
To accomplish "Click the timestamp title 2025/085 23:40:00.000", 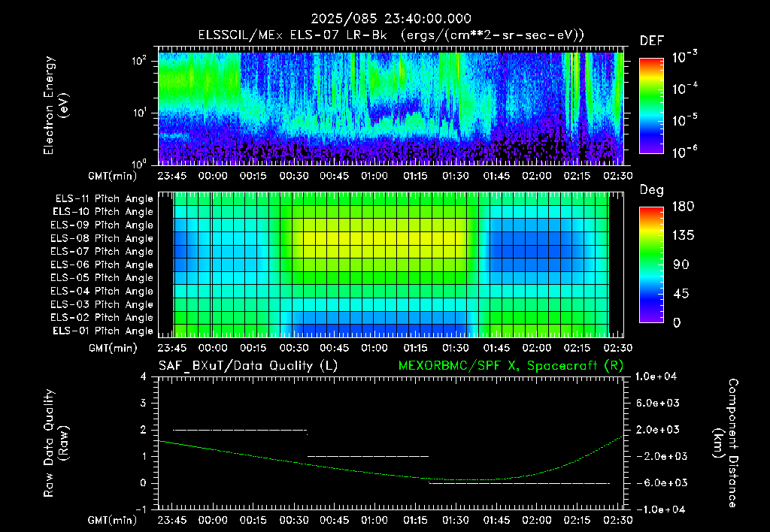I will [x=391, y=19].
